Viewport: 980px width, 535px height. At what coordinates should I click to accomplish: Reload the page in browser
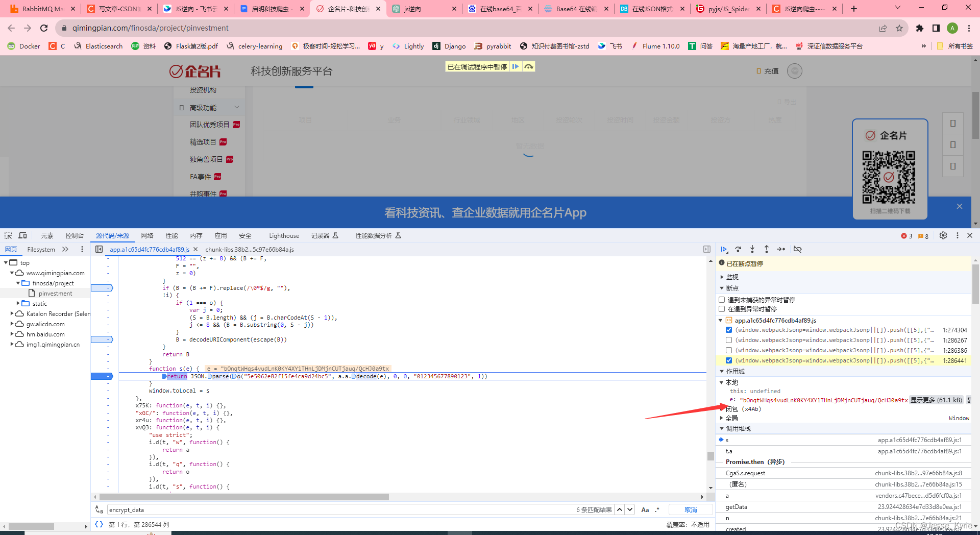coord(44,28)
